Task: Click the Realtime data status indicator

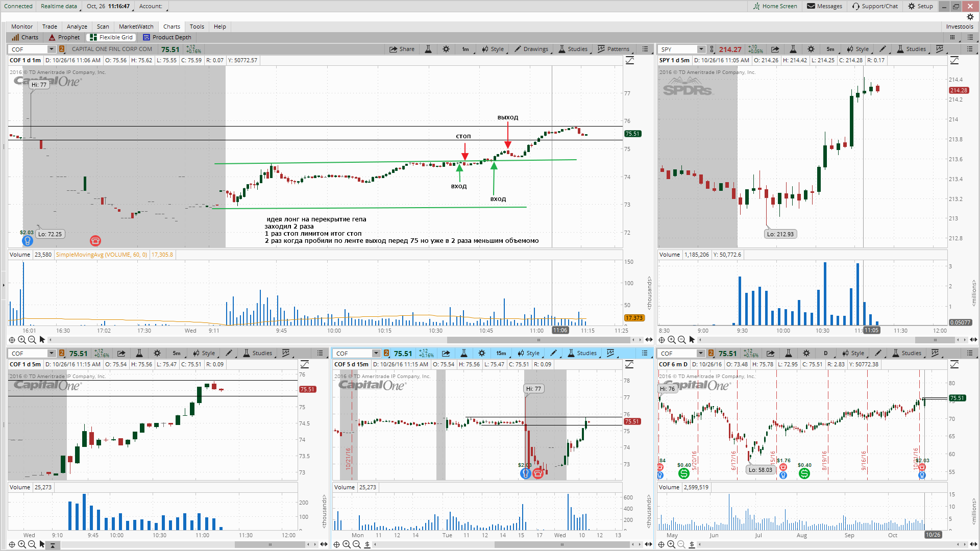Action: 59,6
